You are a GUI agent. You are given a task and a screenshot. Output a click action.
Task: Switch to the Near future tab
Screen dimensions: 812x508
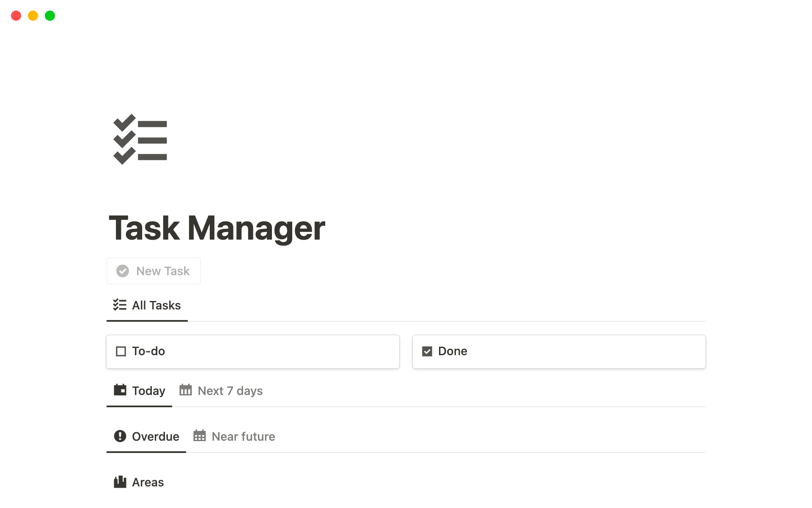pos(243,436)
